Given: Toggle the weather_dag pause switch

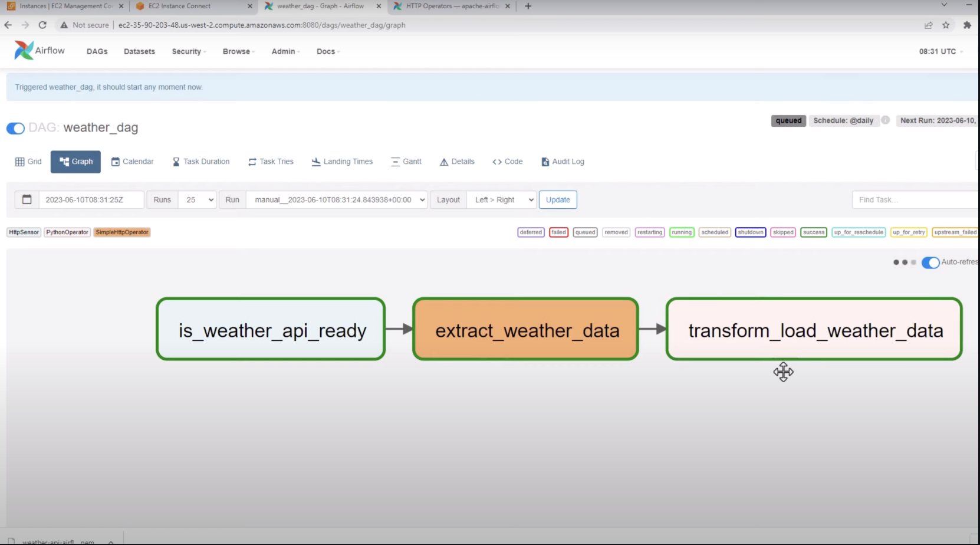Looking at the screenshot, I should 15,128.
